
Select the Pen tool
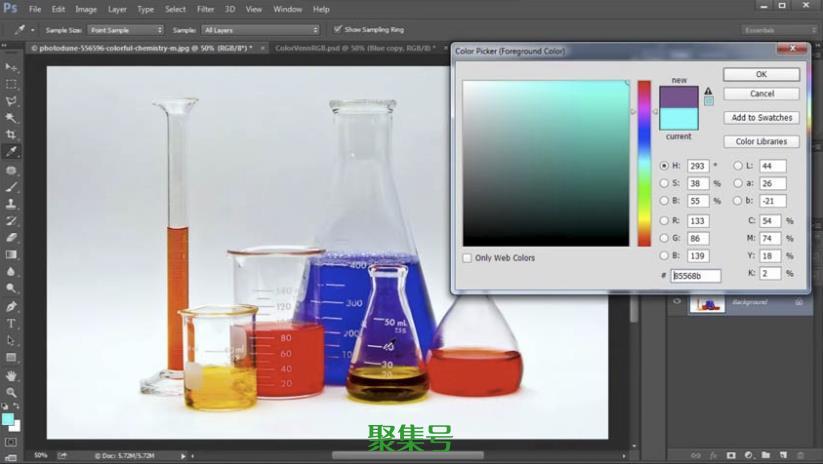[12, 306]
